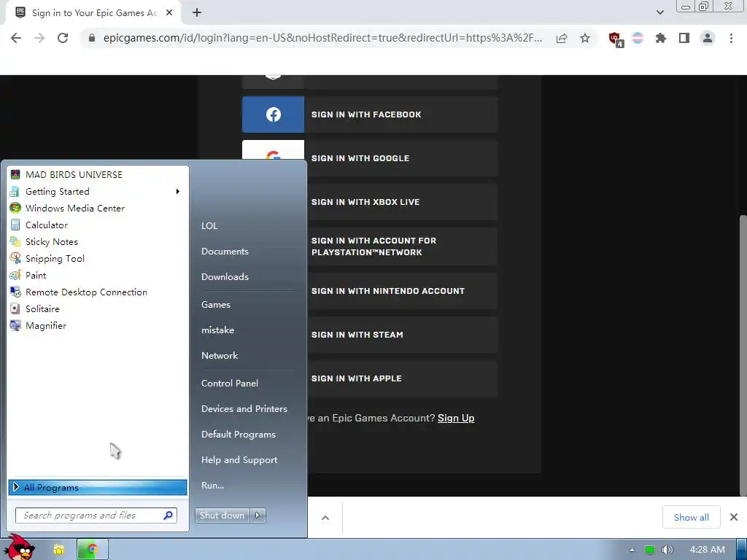Viewport: 747px width, 560px height.
Task: Toggle Chrome side panel
Action: click(684, 38)
